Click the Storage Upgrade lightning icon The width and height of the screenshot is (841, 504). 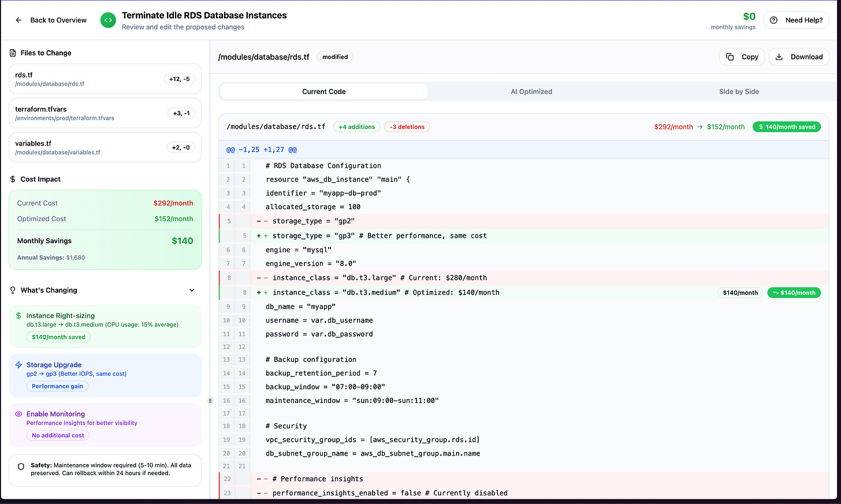pyautogui.click(x=18, y=365)
